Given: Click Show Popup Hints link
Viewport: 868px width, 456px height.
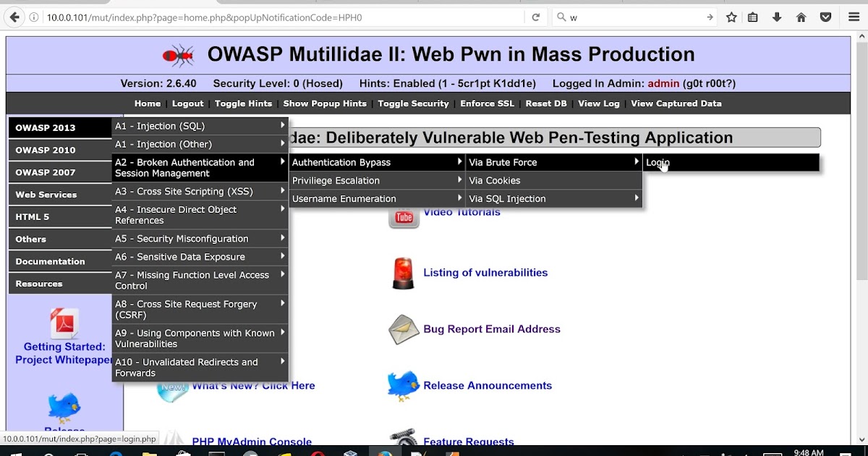Looking at the screenshot, I should point(325,104).
